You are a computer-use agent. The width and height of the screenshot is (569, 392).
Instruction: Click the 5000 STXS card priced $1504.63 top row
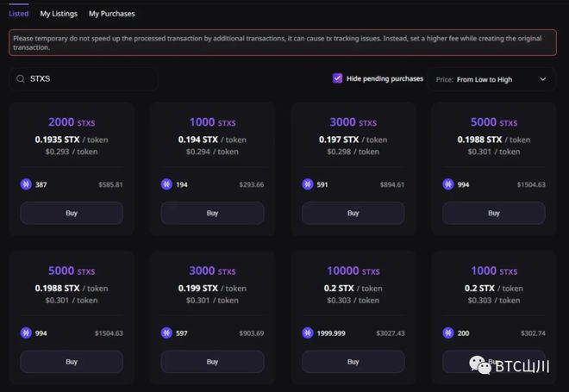point(493,169)
